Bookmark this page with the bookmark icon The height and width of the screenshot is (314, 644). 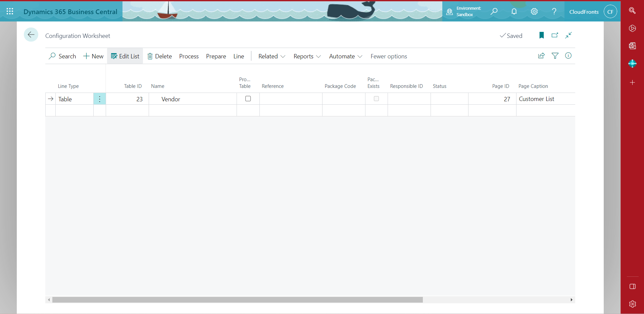541,35
